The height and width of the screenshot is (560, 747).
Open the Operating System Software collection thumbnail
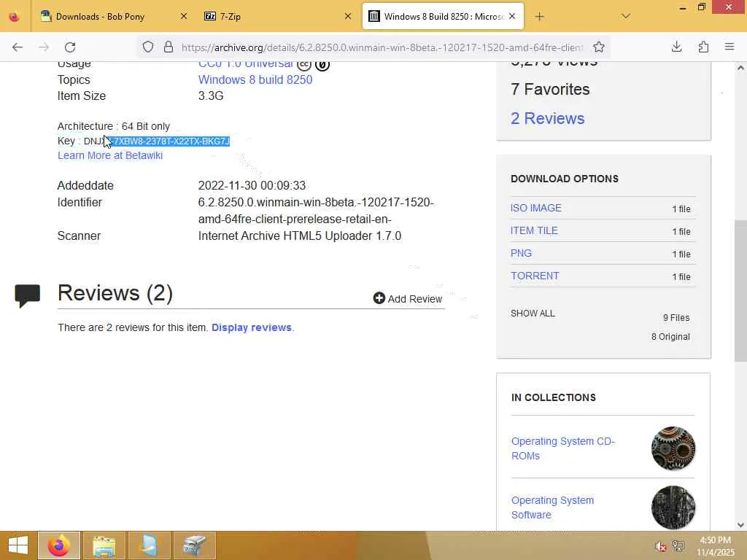pos(673,507)
